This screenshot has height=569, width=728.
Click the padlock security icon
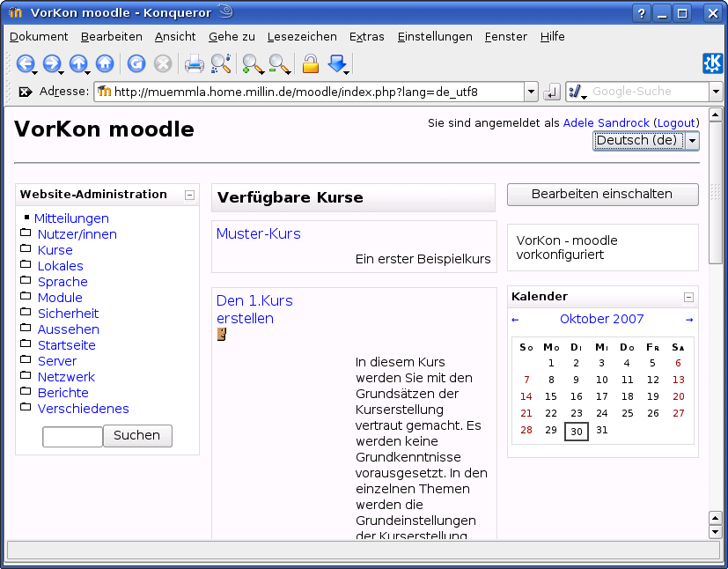tap(310, 63)
